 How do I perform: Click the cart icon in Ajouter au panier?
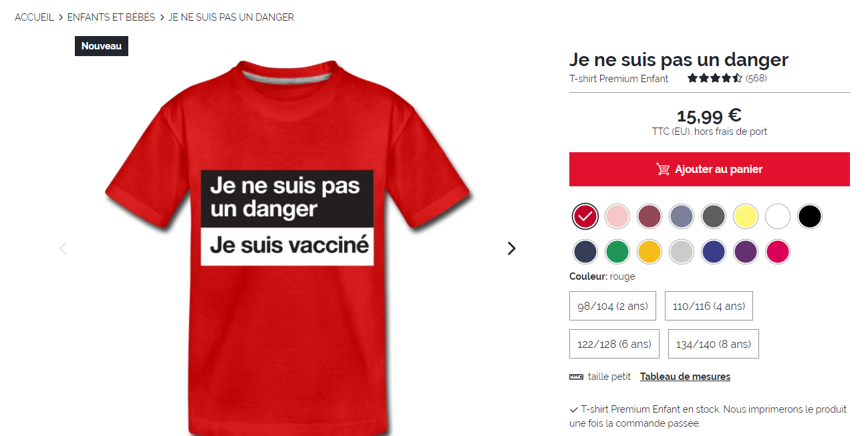point(663,169)
